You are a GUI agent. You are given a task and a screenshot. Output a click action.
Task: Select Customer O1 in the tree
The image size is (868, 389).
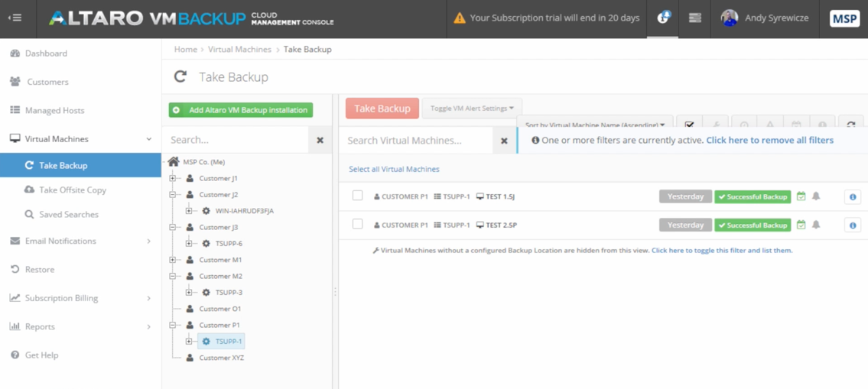[219, 309]
